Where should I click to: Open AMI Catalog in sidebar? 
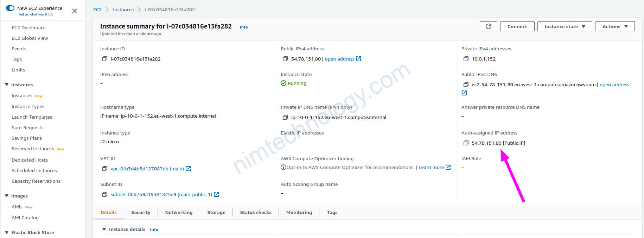click(x=25, y=218)
